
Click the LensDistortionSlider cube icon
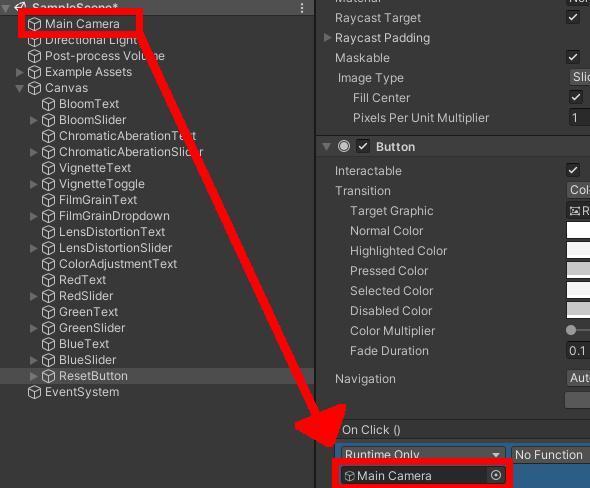tap(48, 248)
